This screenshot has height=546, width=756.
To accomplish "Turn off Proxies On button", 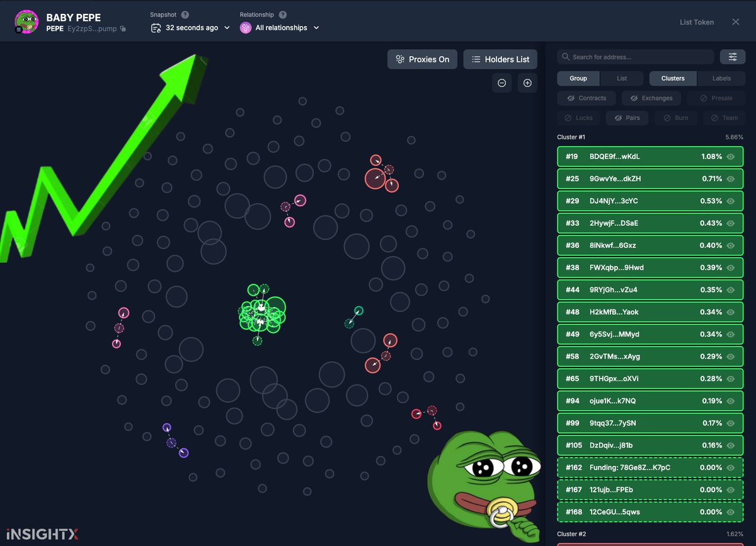I will pos(422,59).
